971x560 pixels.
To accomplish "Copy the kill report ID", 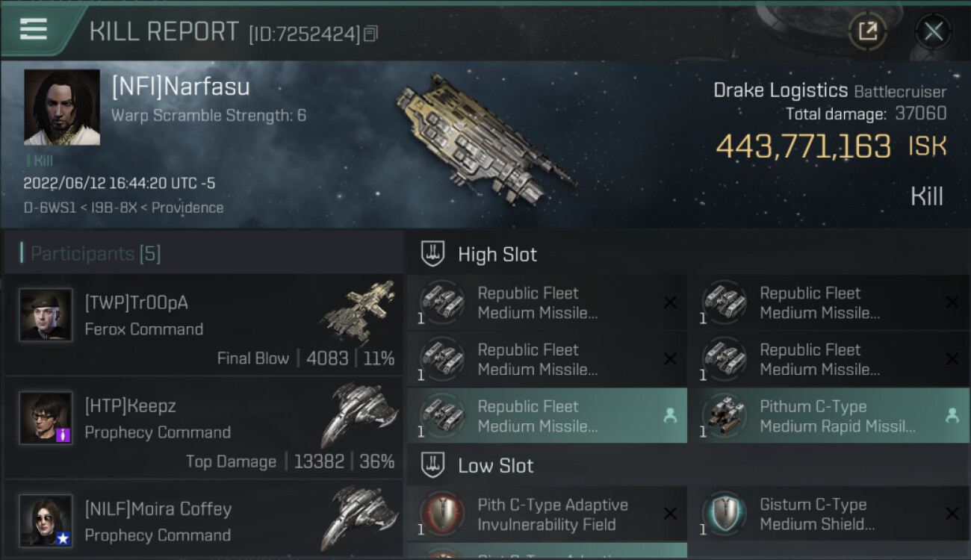I will 370,34.
